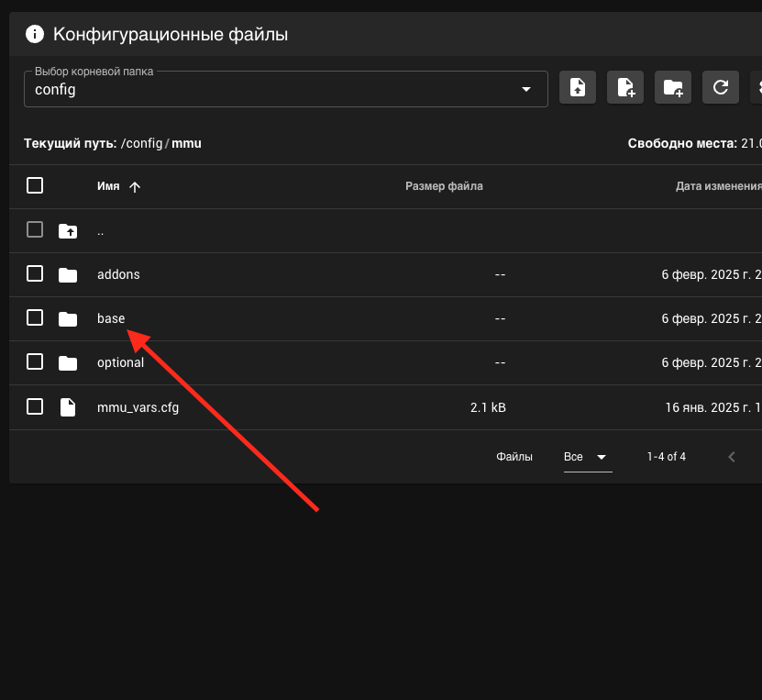Open the mmu_vars.cfg file name
This screenshot has width=762, height=700.
click(138, 407)
